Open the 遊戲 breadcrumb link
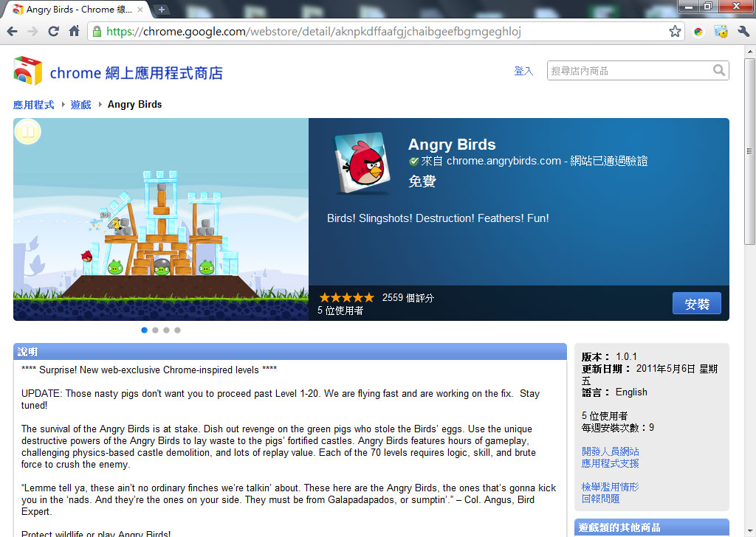This screenshot has width=756, height=537. point(80,105)
